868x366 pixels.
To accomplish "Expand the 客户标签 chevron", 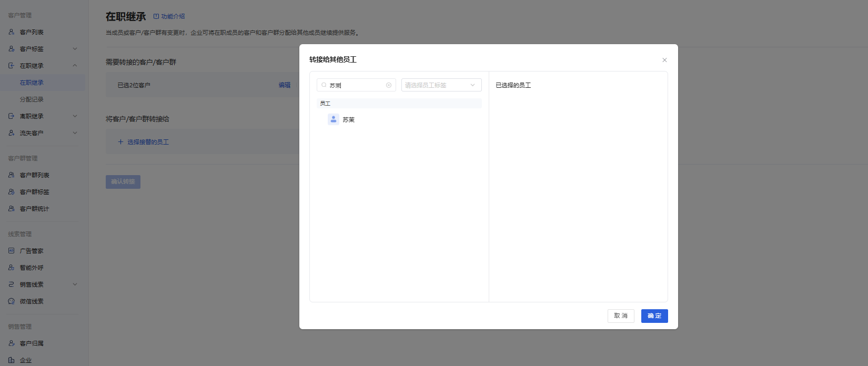I will pos(75,49).
